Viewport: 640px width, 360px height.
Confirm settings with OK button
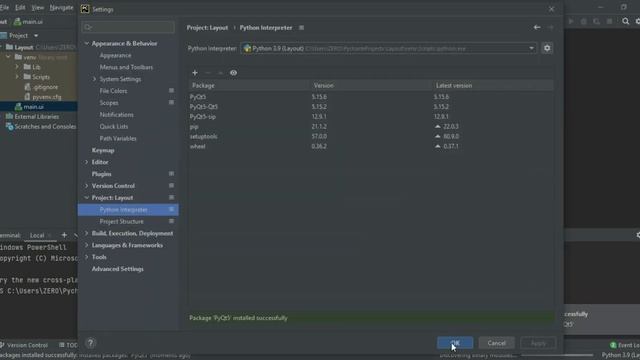[x=455, y=343]
